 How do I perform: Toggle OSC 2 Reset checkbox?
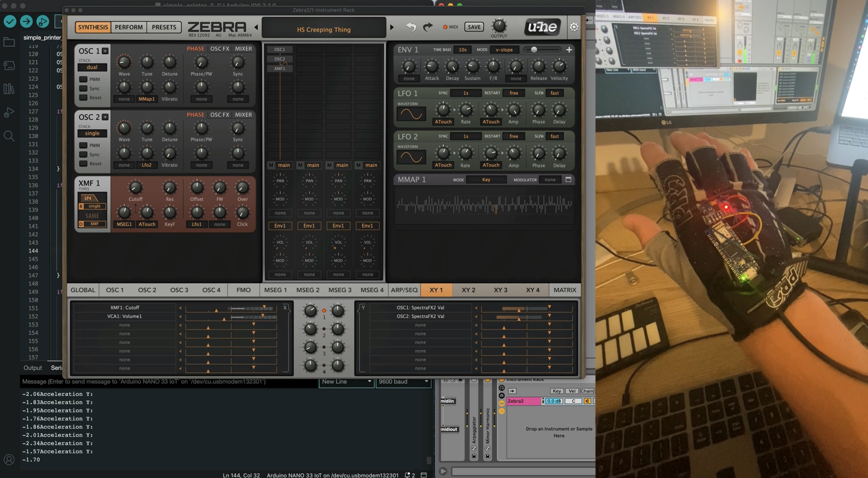pyautogui.click(x=83, y=164)
